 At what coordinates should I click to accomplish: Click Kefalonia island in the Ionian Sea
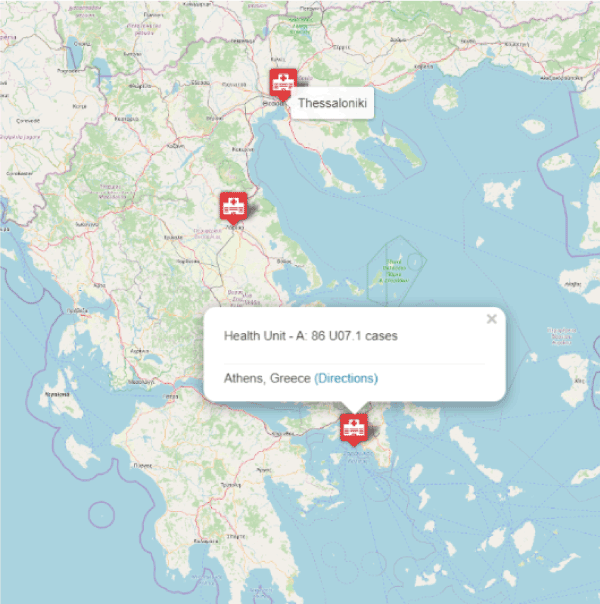click(x=60, y=403)
